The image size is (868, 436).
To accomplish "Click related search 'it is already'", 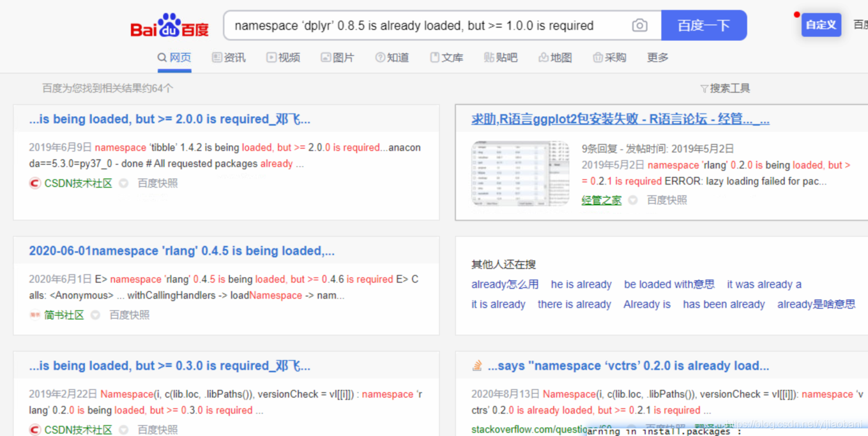I will pyautogui.click(x=498, y=304).
